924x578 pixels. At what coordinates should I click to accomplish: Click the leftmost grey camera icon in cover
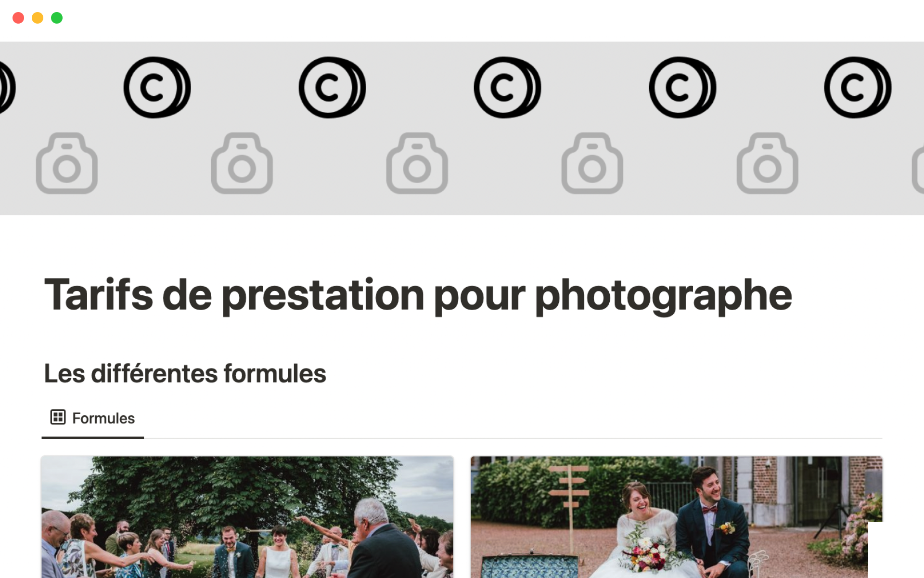[67, 163]
